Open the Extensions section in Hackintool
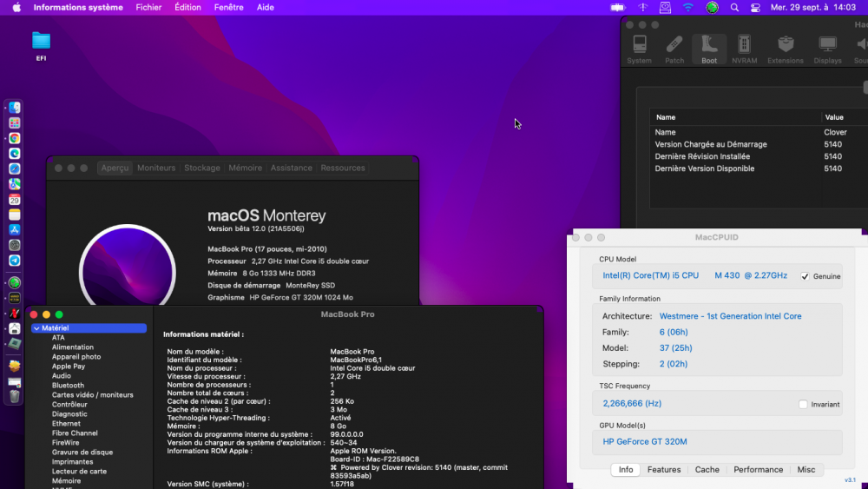Image resolution: width=868 pixels, height=489 pixels. [785, 50]
